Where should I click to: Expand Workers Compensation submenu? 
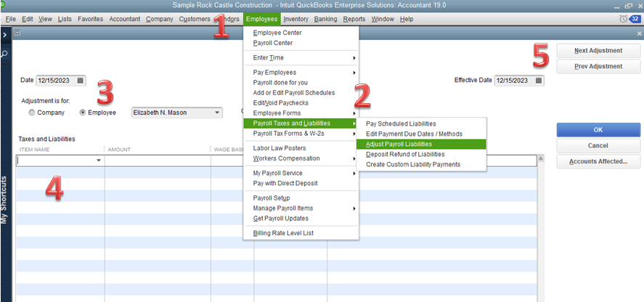pos(354,158)
